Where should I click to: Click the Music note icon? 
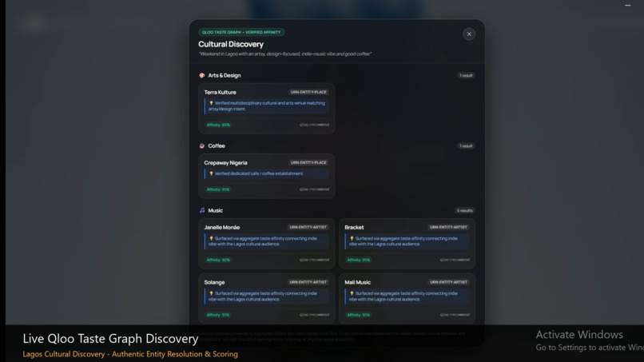point(201,210)
